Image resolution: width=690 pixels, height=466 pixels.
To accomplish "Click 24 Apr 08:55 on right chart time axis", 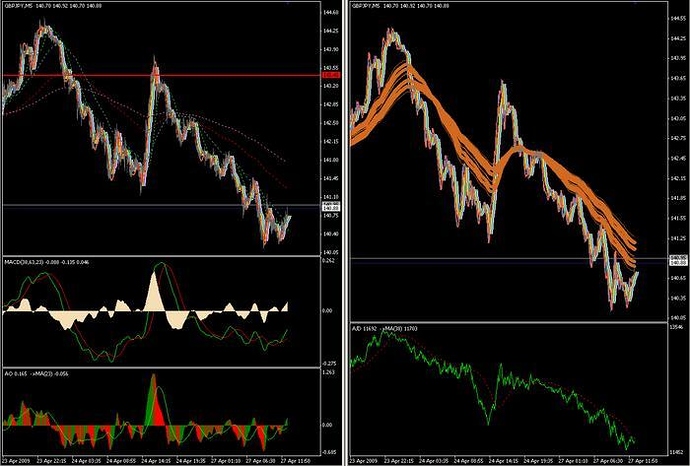I will click(470, 461).
